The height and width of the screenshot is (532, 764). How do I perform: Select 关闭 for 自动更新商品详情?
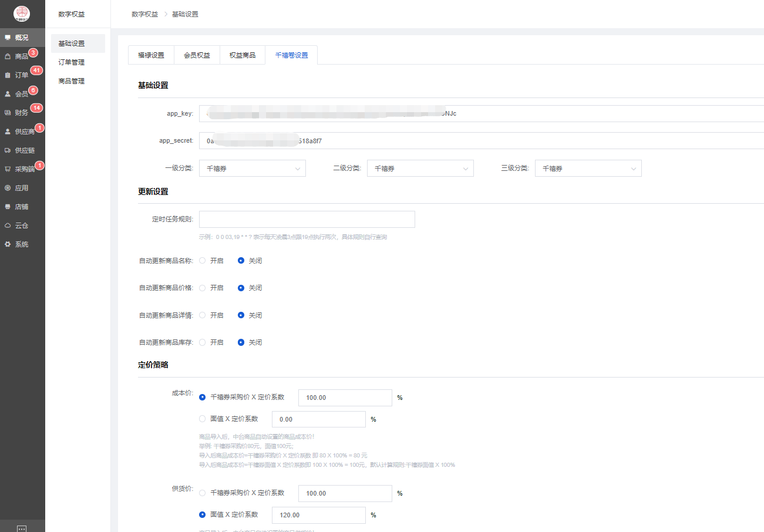point(241,315)
